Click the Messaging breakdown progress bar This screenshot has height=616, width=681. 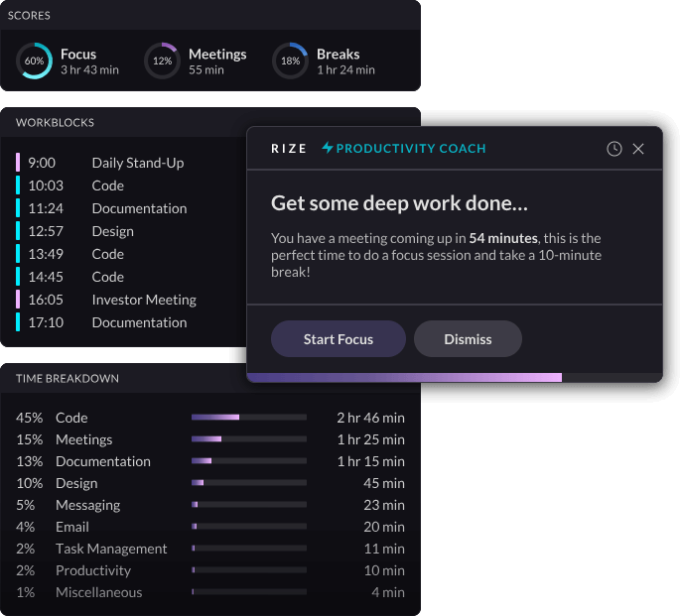tap(249, 505)
